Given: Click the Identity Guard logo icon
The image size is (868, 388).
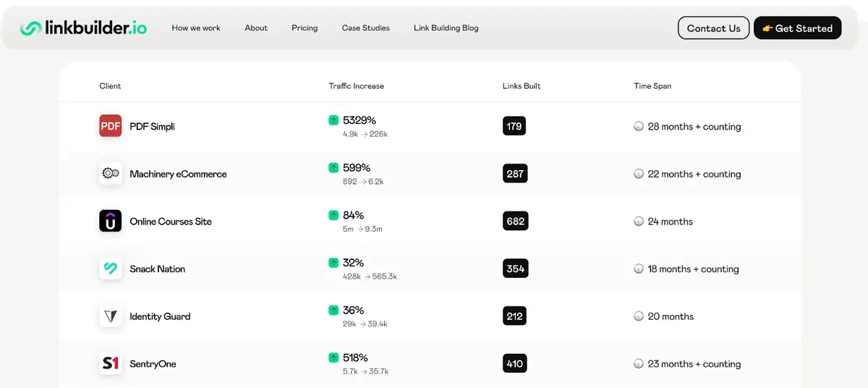Looking at the screenshot, I should (111, 316).
